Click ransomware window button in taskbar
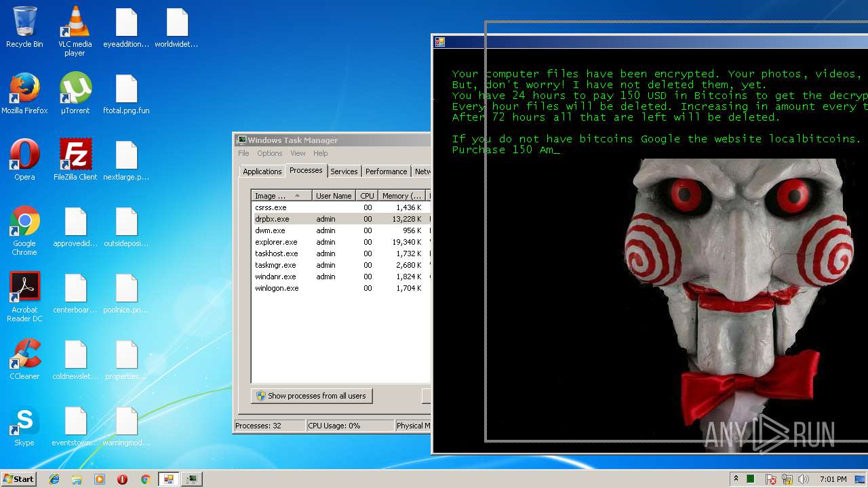 [168, 479]
